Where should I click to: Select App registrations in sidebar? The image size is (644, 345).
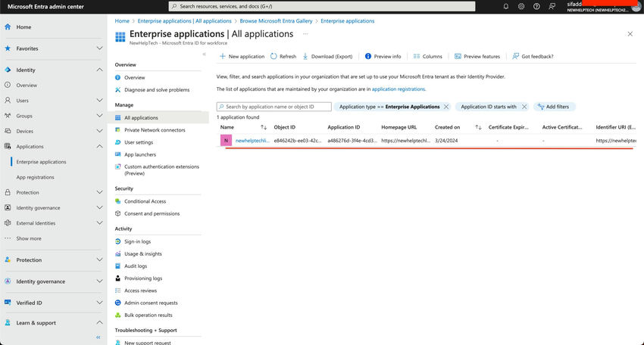click(36, 177)
